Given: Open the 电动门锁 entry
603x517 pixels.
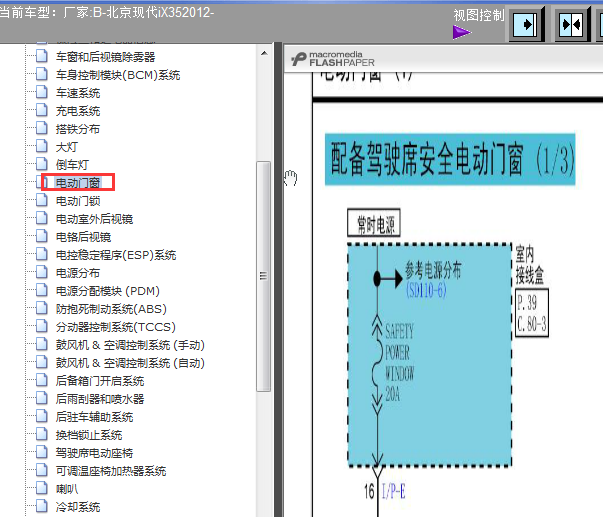Looking at the screenshot, I should [x=78, y=201].
